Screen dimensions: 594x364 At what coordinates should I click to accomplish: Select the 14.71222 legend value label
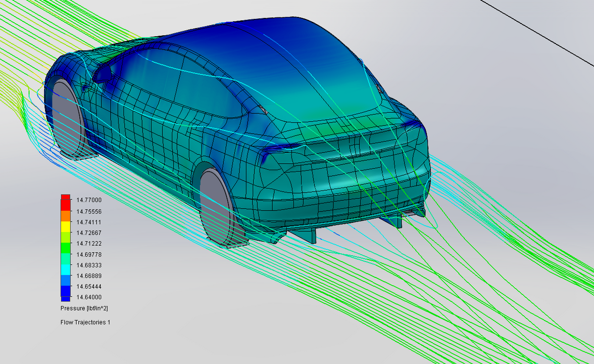[x=89, y=243]
